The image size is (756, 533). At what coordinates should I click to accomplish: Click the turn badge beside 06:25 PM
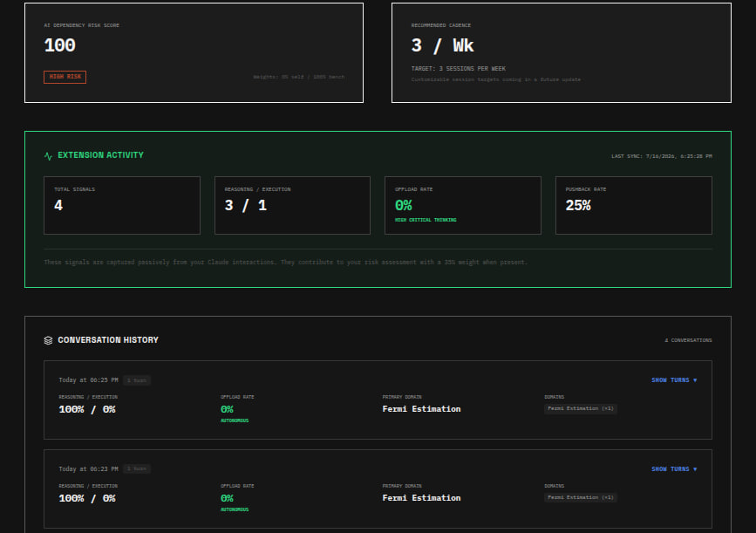(x=137, y=380)
